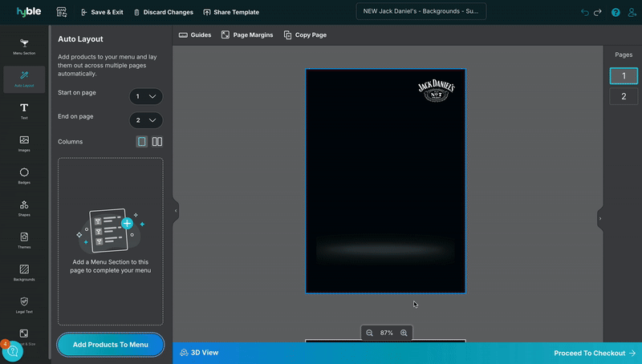The width and height of the screenshot is (642, 364).
Task: Redo the last action
Action: click(598, 12)
